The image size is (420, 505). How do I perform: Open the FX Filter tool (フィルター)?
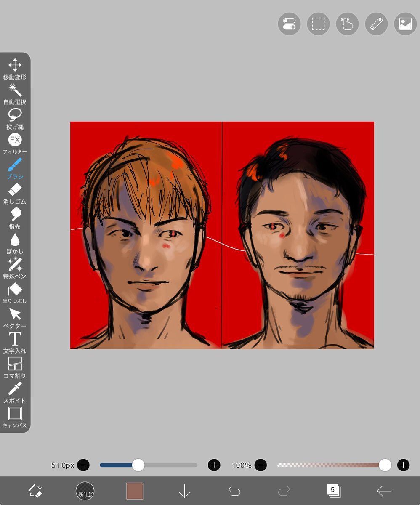[15, 144]
